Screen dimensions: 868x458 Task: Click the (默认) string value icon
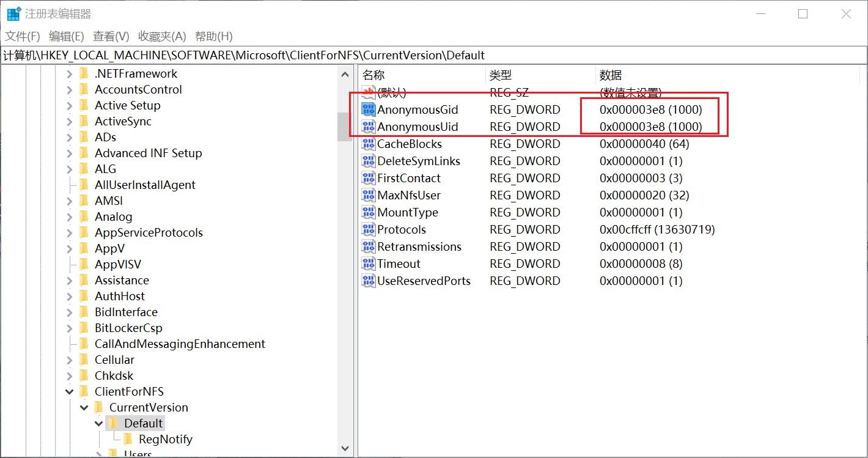(368, 93)
